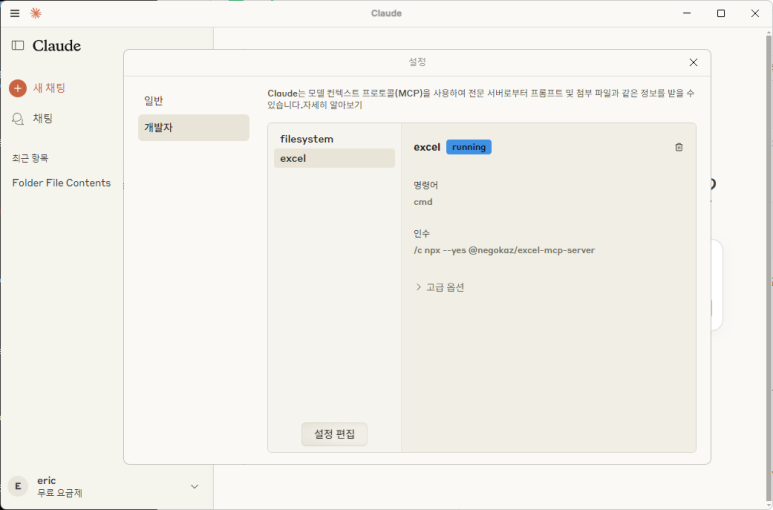Maximize the Claude window

pos(721,13)
